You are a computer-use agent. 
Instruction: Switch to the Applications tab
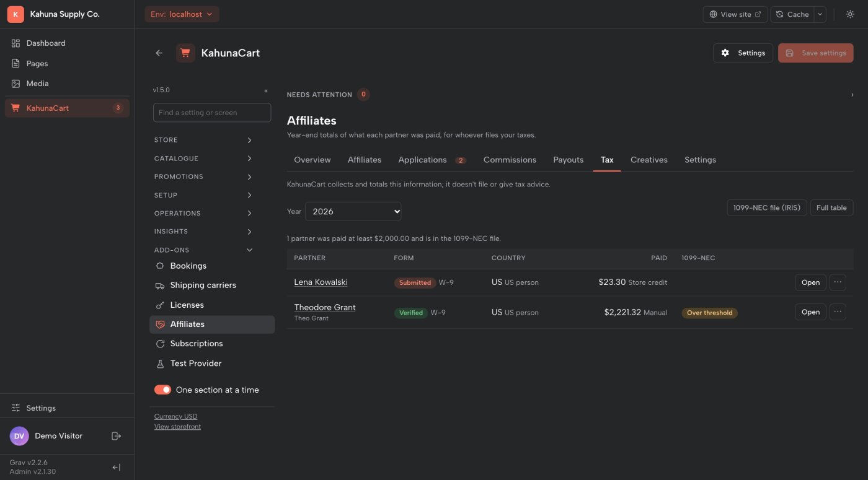[x=432, y=160]
